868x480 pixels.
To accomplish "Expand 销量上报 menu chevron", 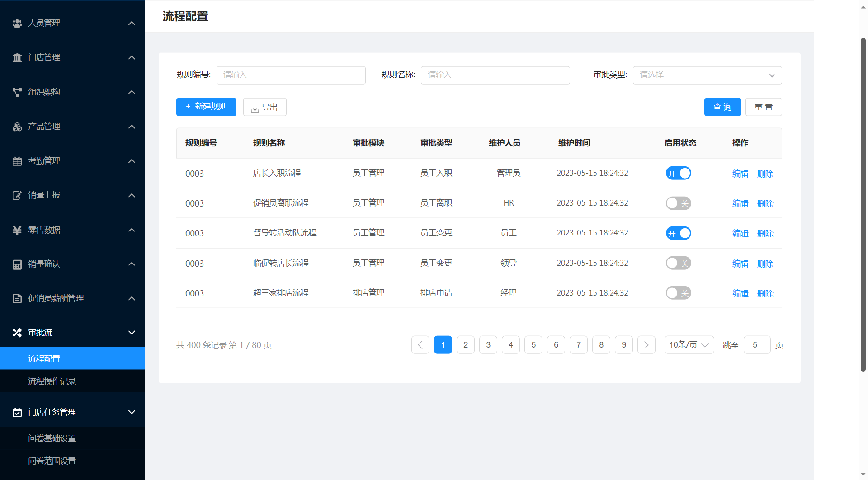I will (132, 195).
